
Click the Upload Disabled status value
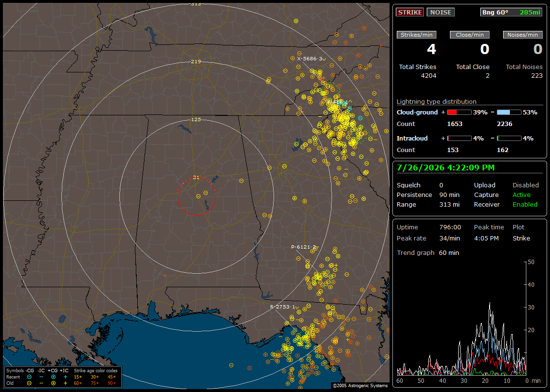(x=525, y=185)
